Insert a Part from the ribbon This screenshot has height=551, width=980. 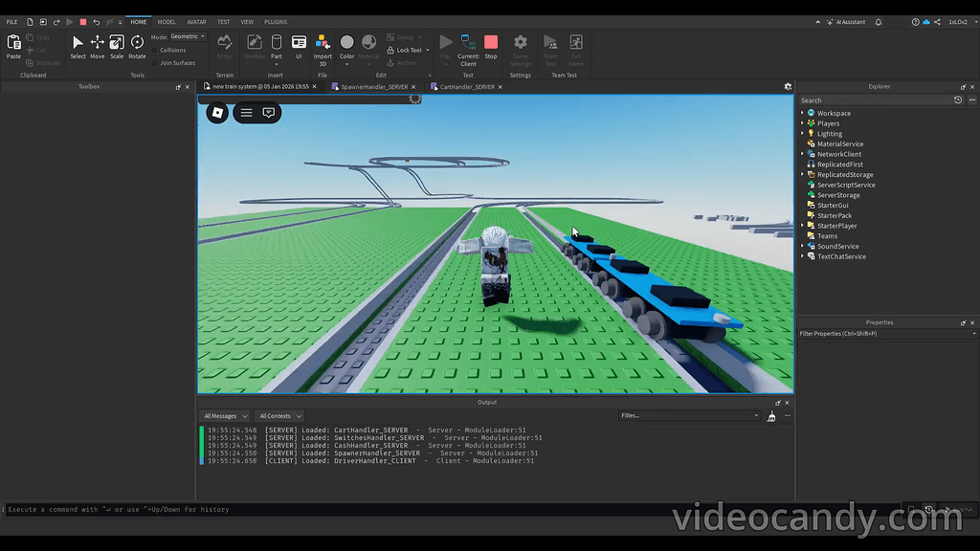pos(277,42)
